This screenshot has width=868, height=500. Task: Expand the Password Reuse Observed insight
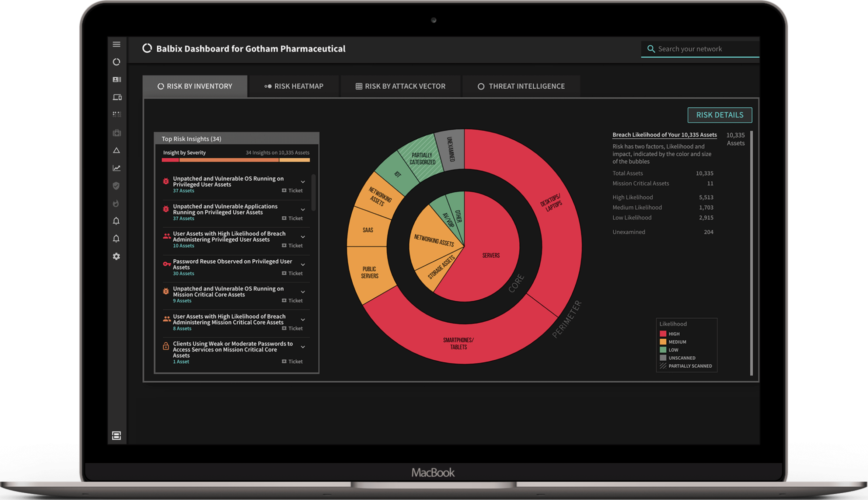tap(303, 264)
